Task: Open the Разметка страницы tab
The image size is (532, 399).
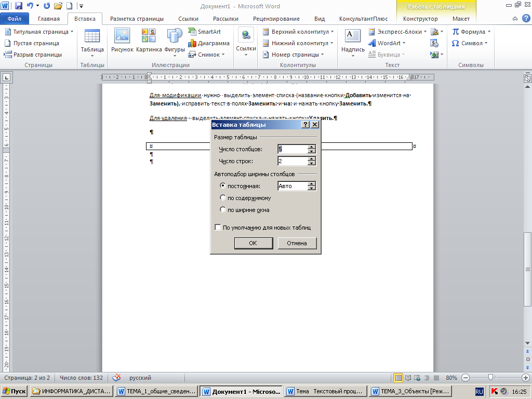Action: pos(137,19)
